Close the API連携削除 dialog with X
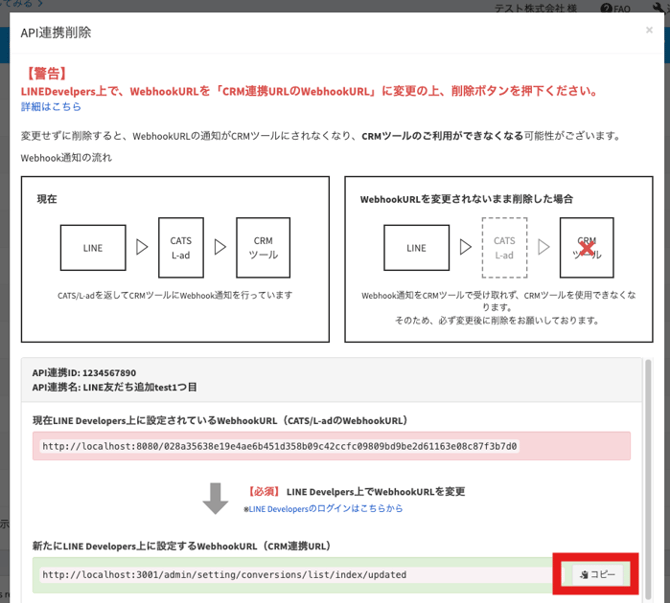This screenshot has width=670, height=603. (x=649, y=31)
